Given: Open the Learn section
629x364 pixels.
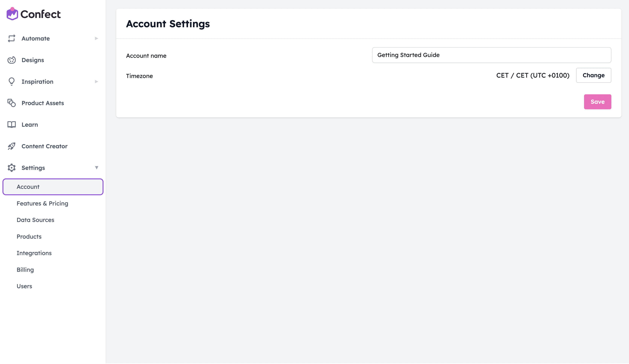Looking at the screenshot, I should 30,125.
